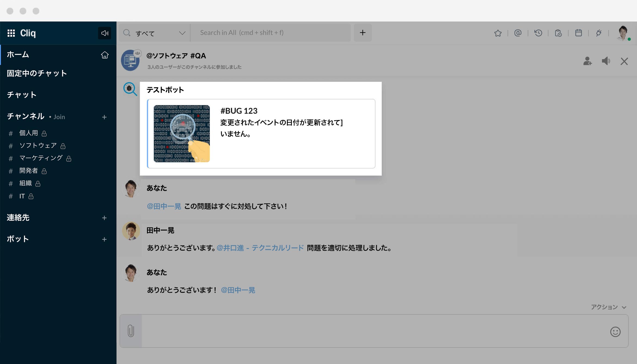Add participant to the QA channel
This screenshot has width=637, height=364.
(587, 61)
